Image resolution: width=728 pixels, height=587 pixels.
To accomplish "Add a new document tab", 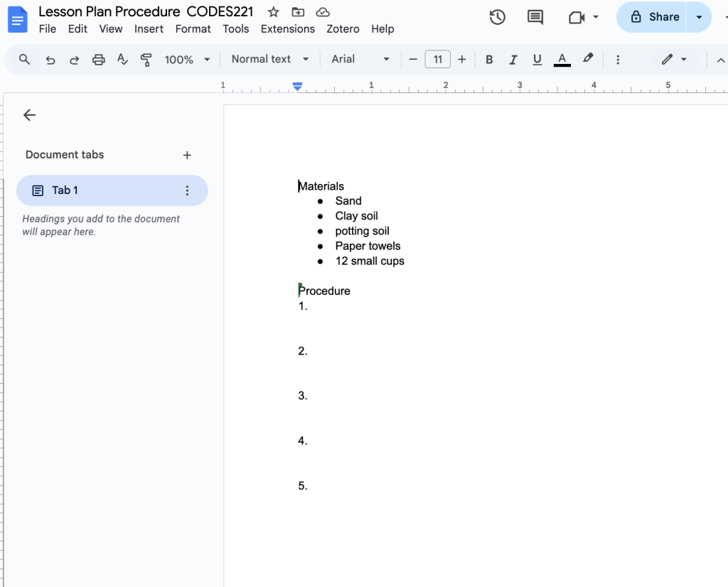I will (187, 155).
